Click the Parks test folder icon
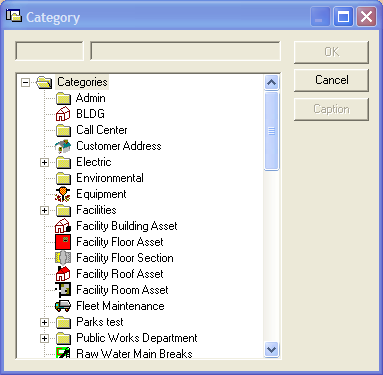This screenshot has height=375, width=383. click(63, 322)
